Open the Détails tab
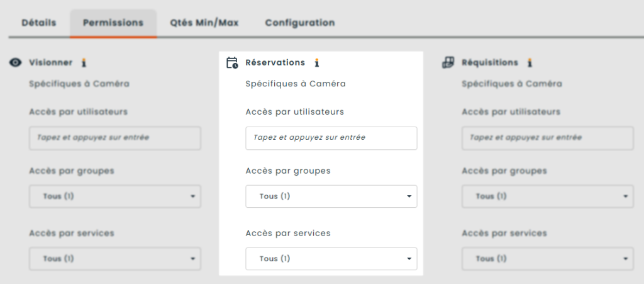644x284 pixels. pos(39,23)
